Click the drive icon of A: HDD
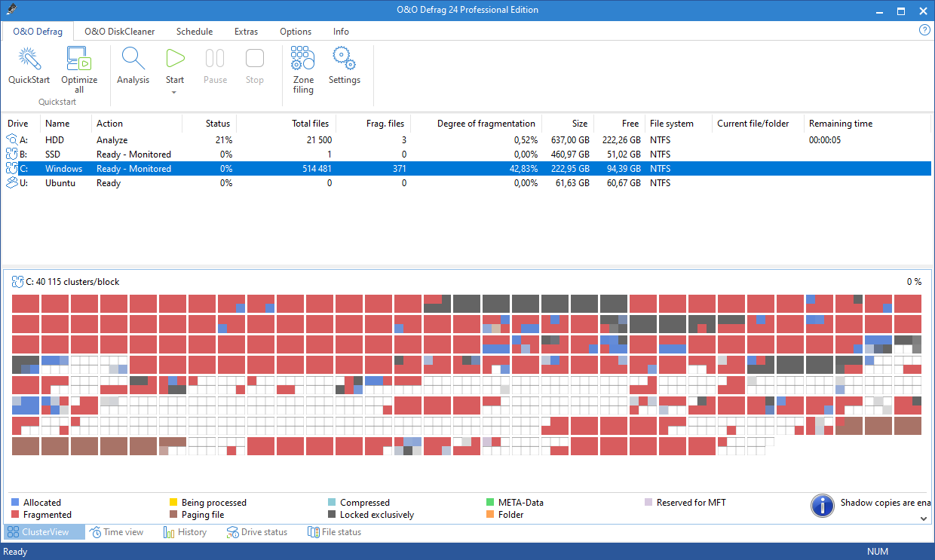This screenshot has width=935, height=560. tap(12, 140)
